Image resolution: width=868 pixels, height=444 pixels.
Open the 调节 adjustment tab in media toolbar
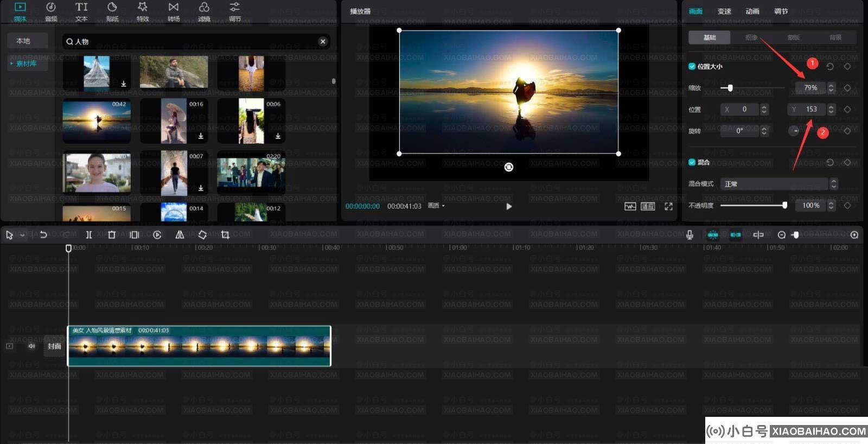[x=235, y=11]
